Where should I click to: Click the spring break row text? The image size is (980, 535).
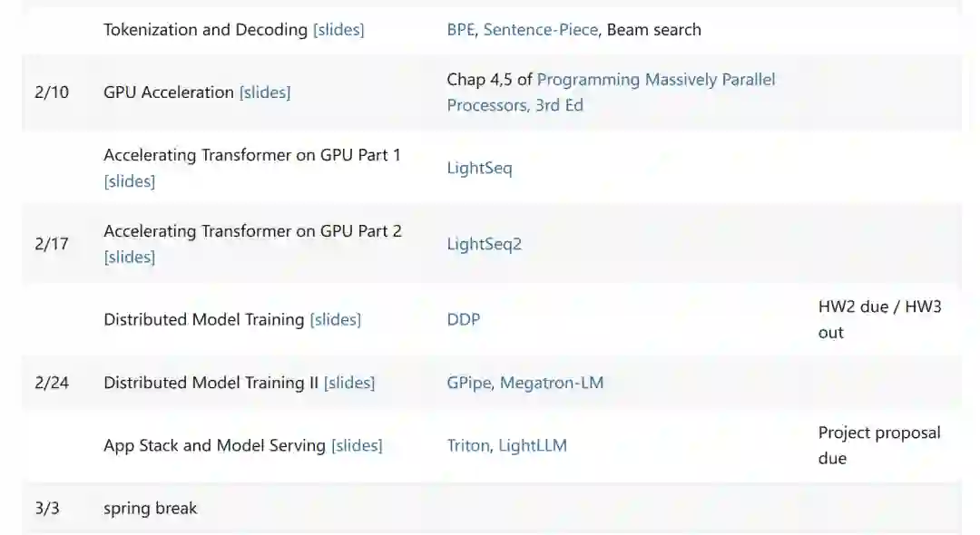pyautogui.click(x=150, y=508)
